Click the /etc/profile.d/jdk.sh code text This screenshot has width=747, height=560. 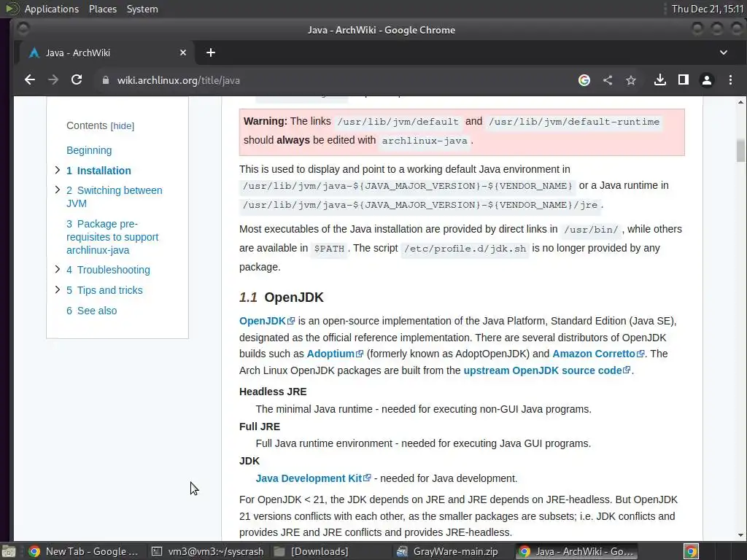[465, 249]
